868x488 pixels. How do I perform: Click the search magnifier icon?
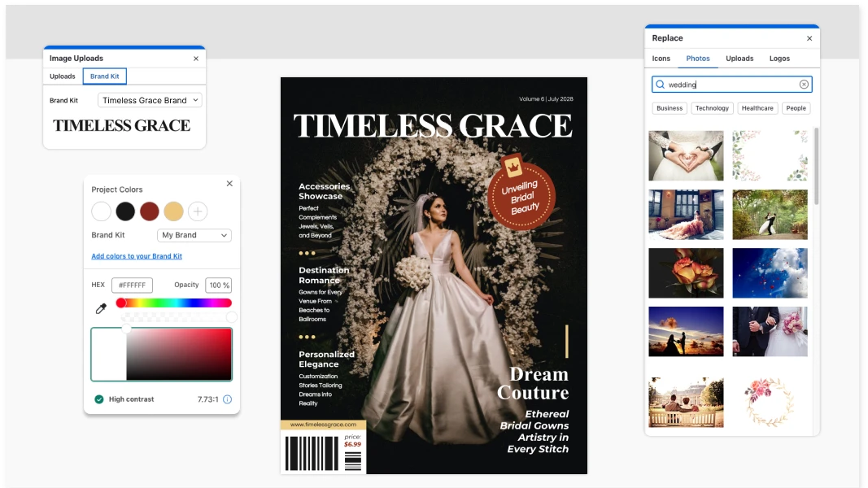coord(660,85)
